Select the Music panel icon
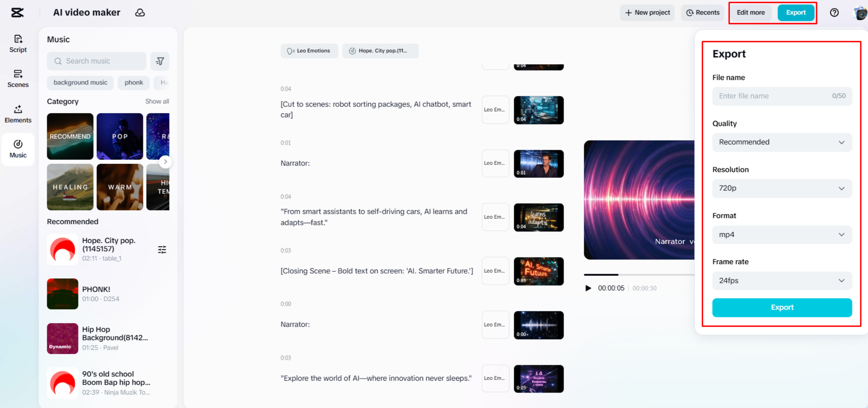 click(18, 149)
